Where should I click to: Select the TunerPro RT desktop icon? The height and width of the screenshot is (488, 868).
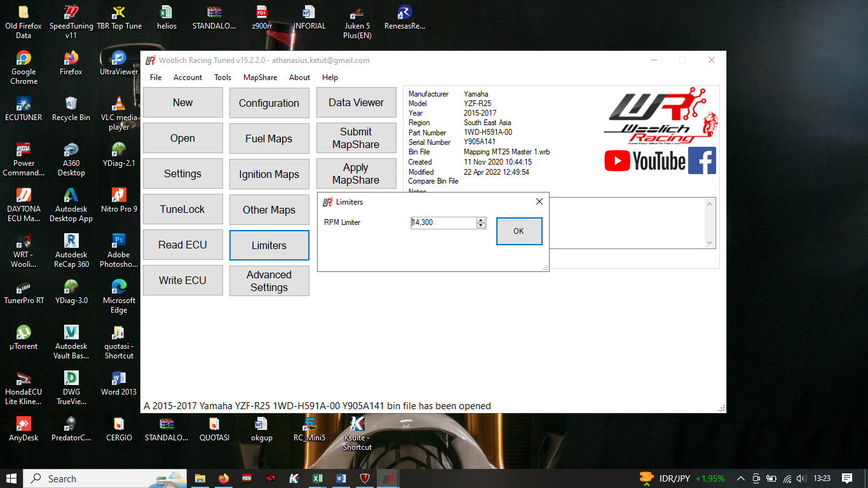pyautogui.click(x=24, y=291)
